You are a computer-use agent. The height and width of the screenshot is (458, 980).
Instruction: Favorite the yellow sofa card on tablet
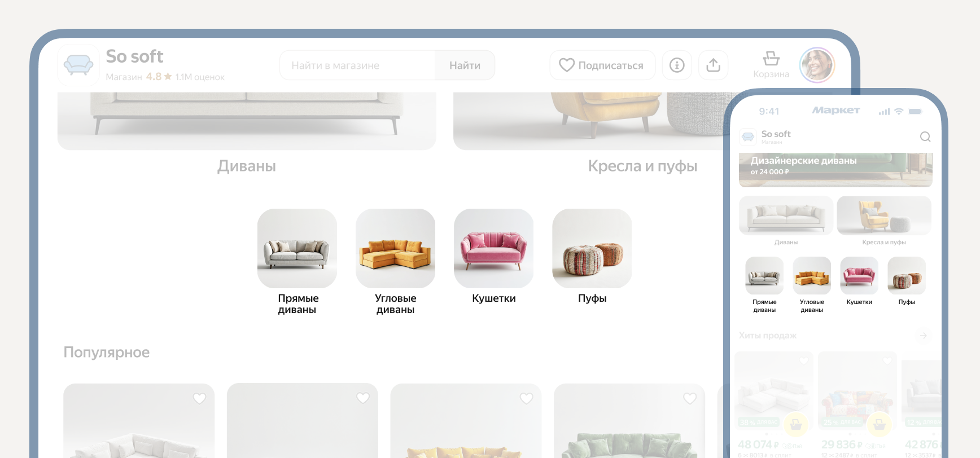527,398
